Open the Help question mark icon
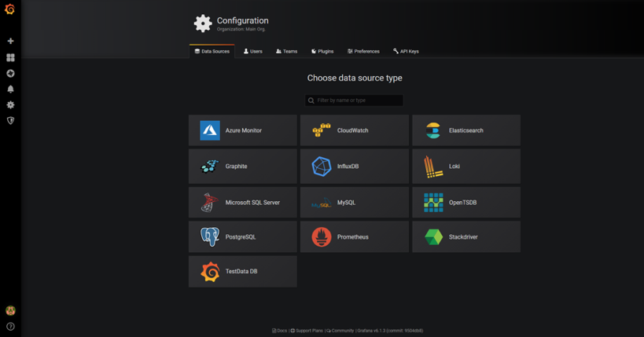 [11, 327]
